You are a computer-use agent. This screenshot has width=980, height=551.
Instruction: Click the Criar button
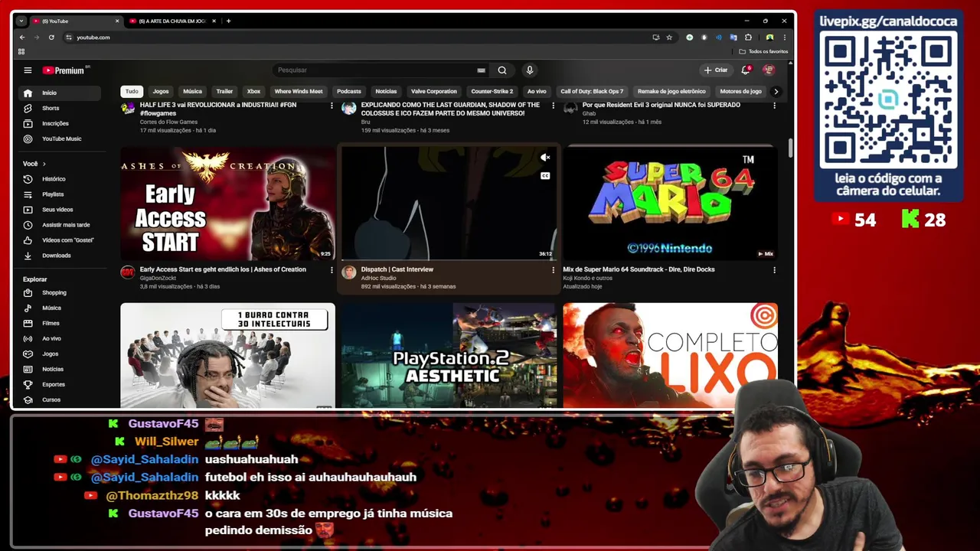tap(716, 70)
